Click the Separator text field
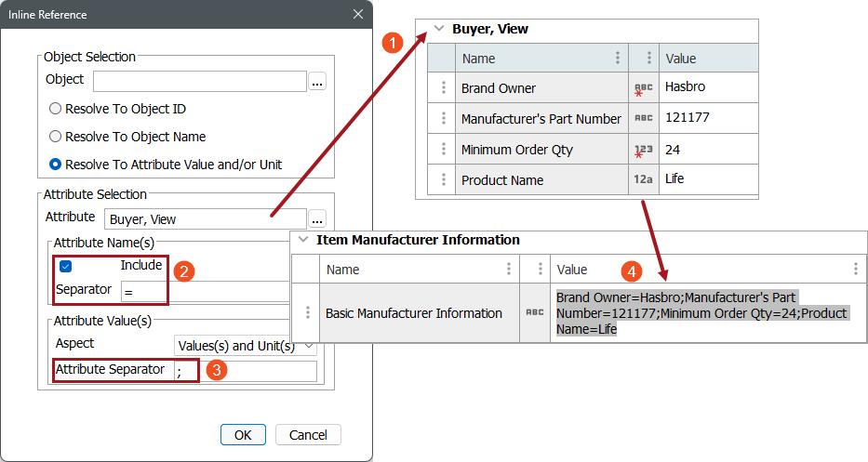Viewport: 868px width, 462px height. (205, 291)
